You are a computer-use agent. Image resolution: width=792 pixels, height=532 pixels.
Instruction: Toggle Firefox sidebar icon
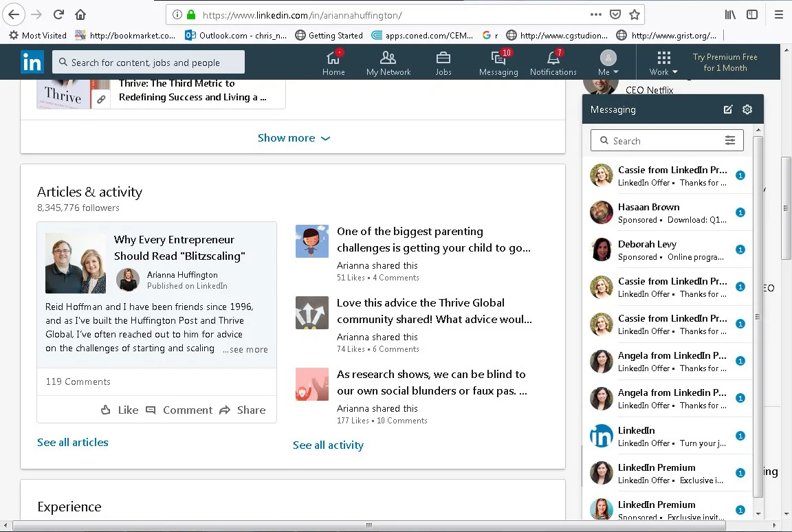[x=752, y=14]
